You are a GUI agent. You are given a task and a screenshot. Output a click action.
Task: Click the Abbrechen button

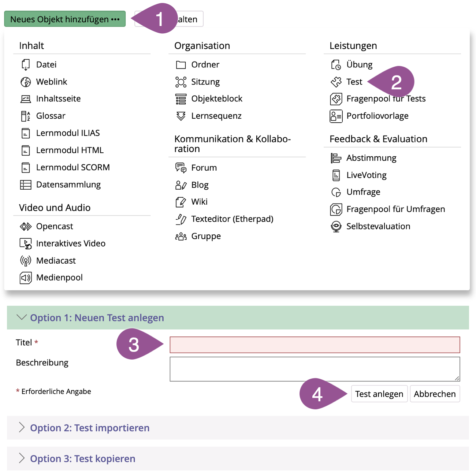(435, 394)
